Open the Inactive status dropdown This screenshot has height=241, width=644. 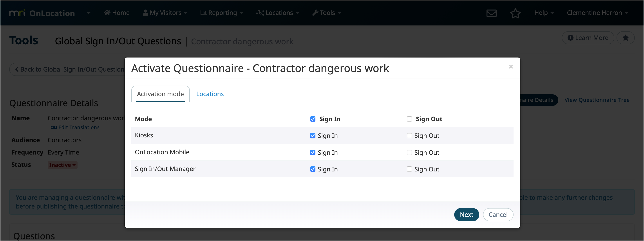[x=62, y=165]
